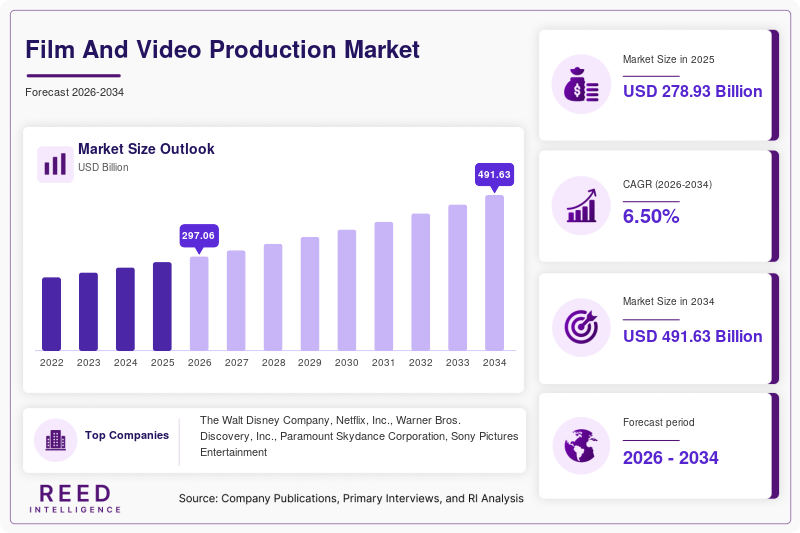Click the 2026 axis label
Screen dimensions: 800x533
[199, 363]
